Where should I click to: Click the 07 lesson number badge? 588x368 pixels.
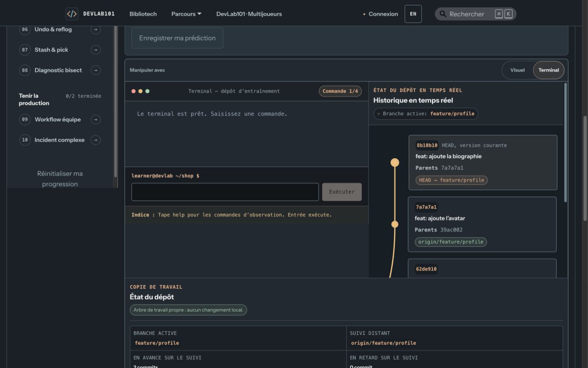click(25, 50)
